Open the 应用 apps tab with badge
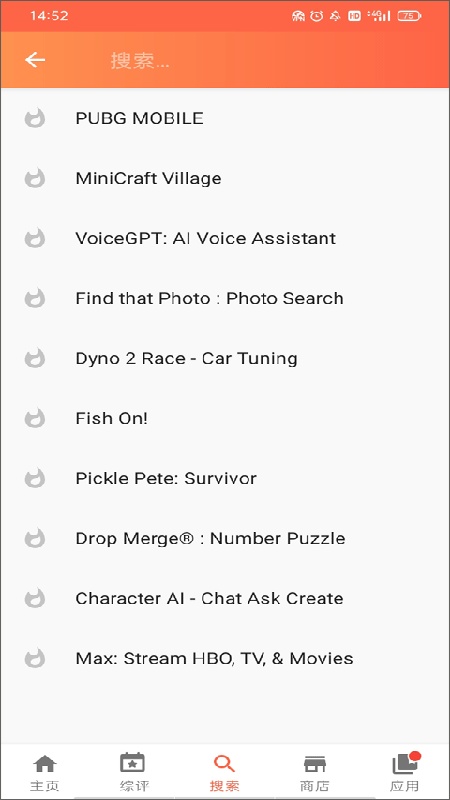The height and width of the screenshot is (800, 450). point(405,772)
